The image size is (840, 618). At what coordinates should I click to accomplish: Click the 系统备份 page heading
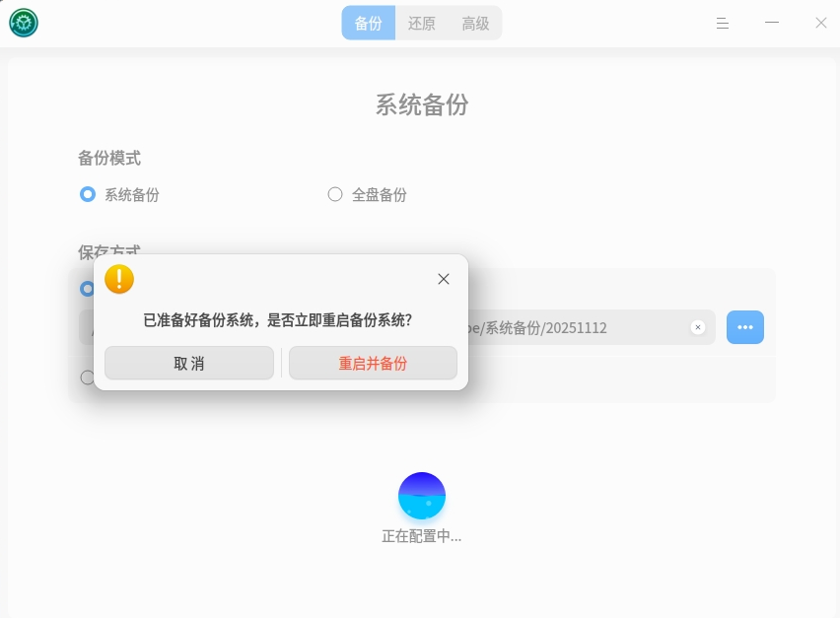422,104
